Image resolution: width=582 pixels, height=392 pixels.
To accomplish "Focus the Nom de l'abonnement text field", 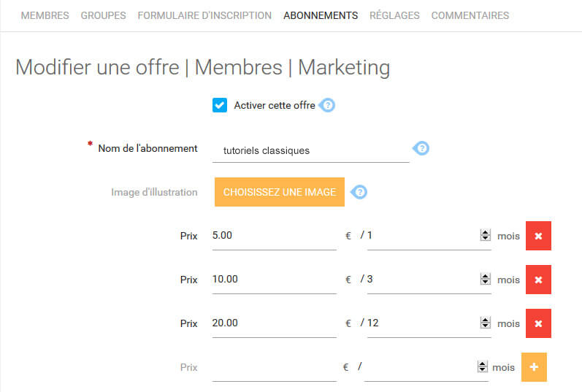I will 310,150.
